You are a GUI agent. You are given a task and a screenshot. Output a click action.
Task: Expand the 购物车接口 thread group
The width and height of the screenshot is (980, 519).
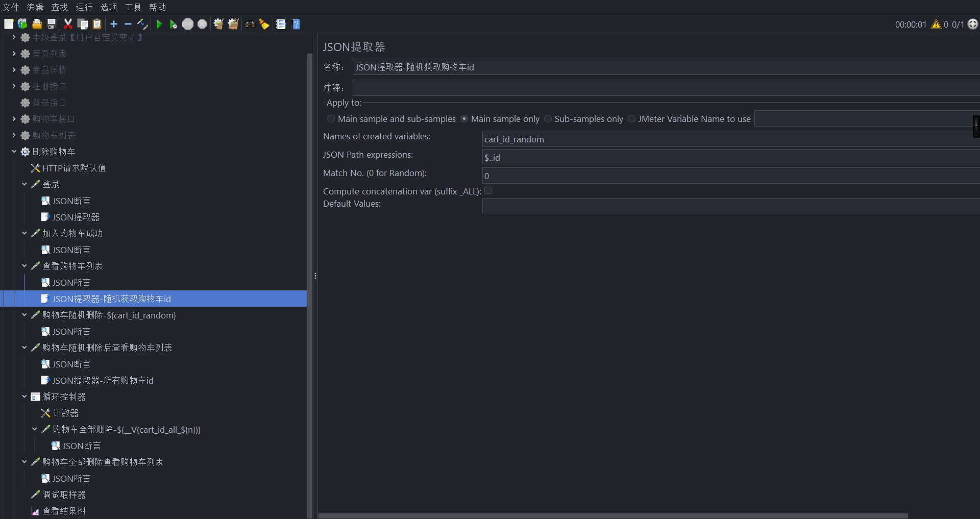14,119
